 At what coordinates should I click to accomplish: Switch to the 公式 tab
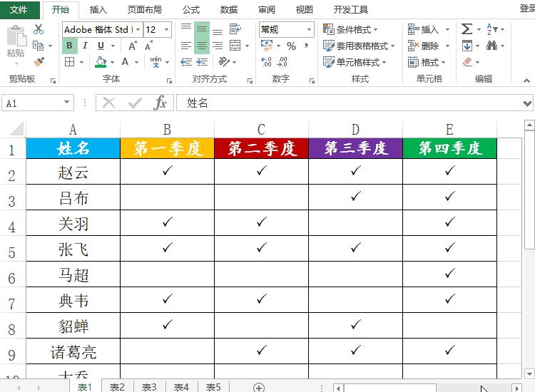click(x=191, y=9)
